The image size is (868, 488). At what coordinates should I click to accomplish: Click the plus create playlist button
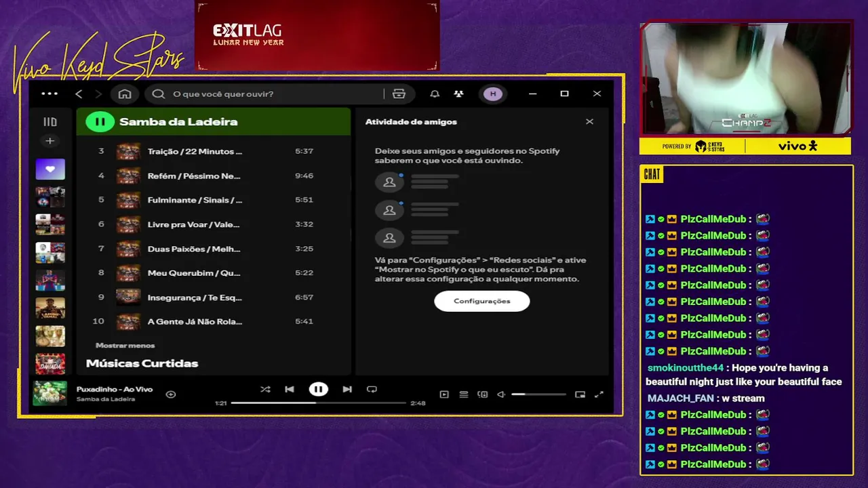(50, 141)
